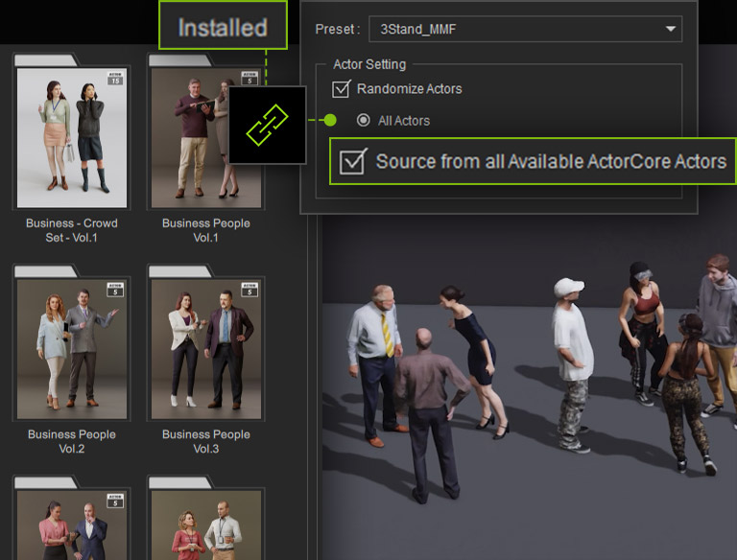This screenshot has height=560, width=737.
Task: Click Actor 15 badge on Business Crowd Set
Action: [x=115, y=78]
